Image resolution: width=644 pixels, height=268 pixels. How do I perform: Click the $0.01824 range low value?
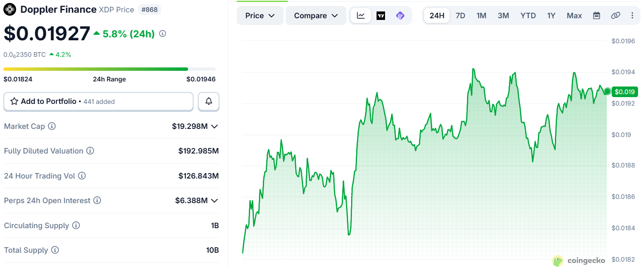(x=18, y=79)
